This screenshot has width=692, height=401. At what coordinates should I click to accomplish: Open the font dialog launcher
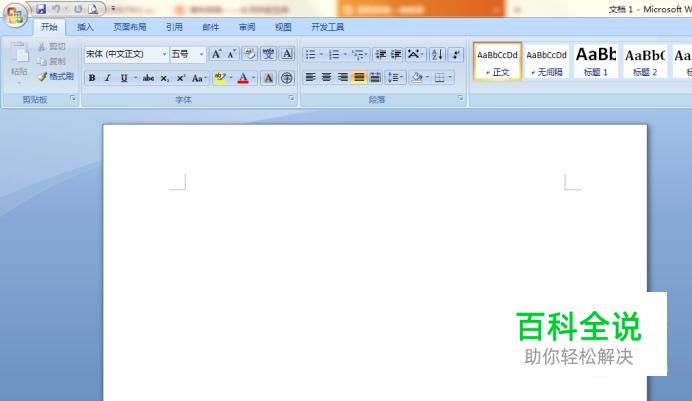coord(291,98)
